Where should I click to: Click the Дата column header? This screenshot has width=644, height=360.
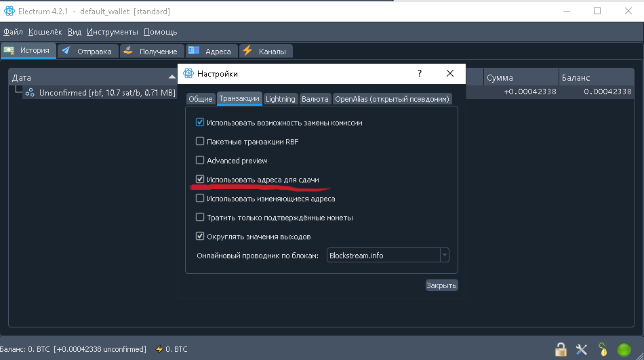[x=93, y=77]
